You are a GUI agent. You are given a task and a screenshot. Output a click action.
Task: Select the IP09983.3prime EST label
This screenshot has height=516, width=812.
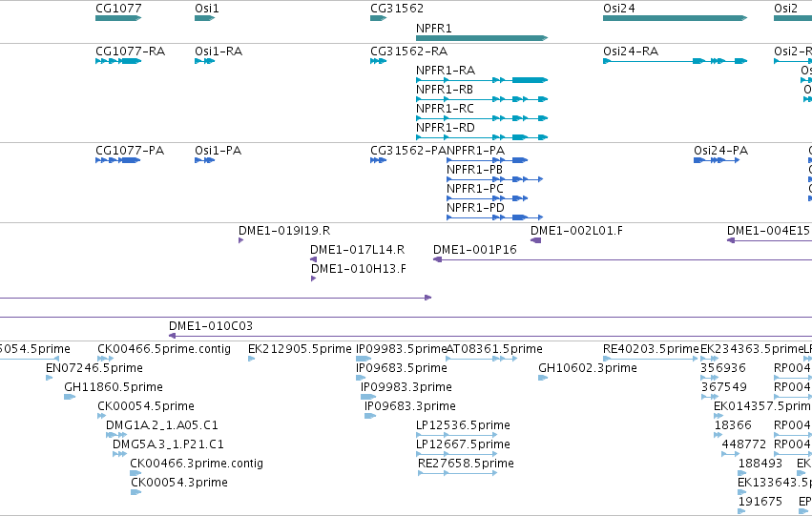406,387
